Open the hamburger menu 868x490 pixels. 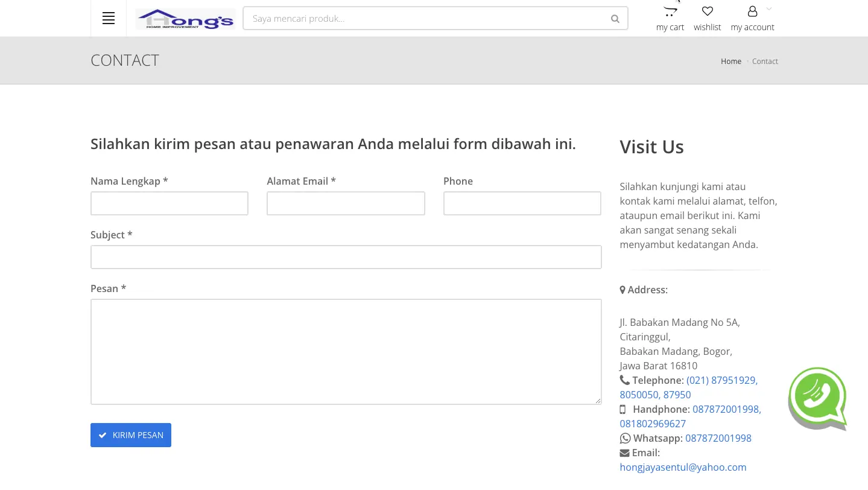(109, 19)
